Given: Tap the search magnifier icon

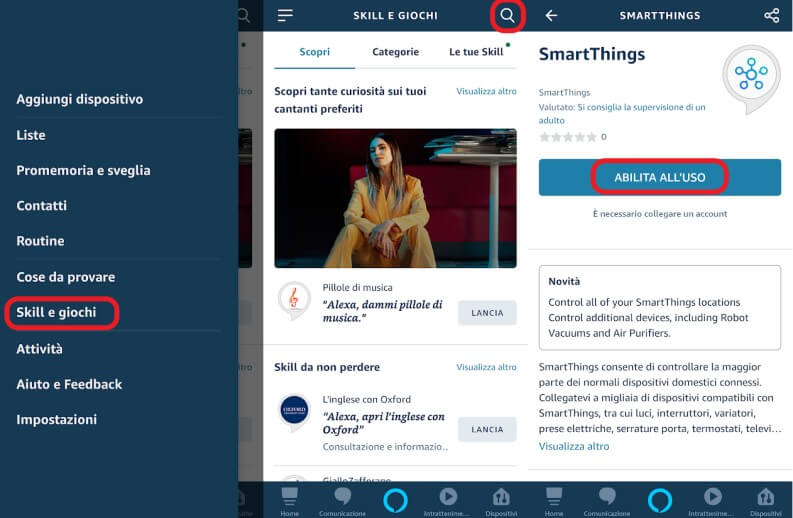Looking at the screenshot, I should click(x=507, y=15).
